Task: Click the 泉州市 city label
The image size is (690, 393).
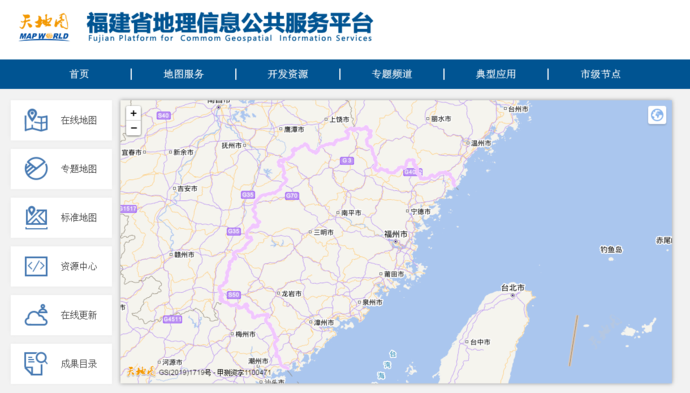Action: [372, 302]
